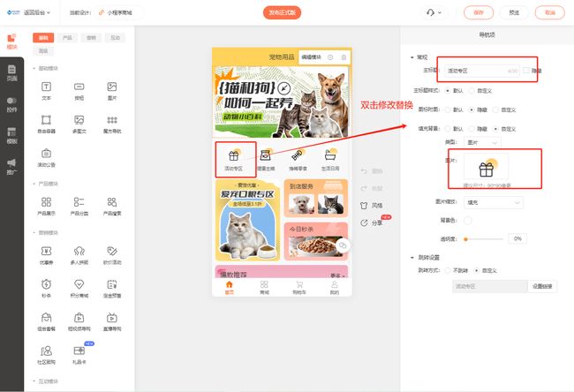Select 自定义 for 图标附图
Screen dimensions: 574x392
pyautogui.click(x=495, y=109)
